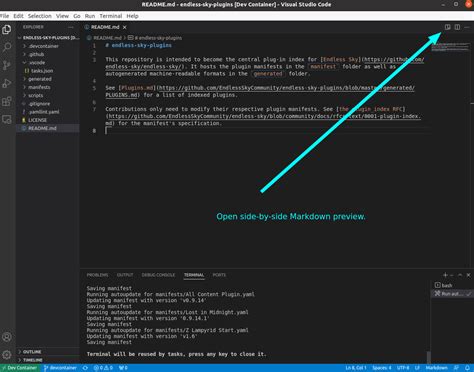This screenshot has width=474, height=372.
Task: Close the README.md editor tab
Action: tap(125, 27)
